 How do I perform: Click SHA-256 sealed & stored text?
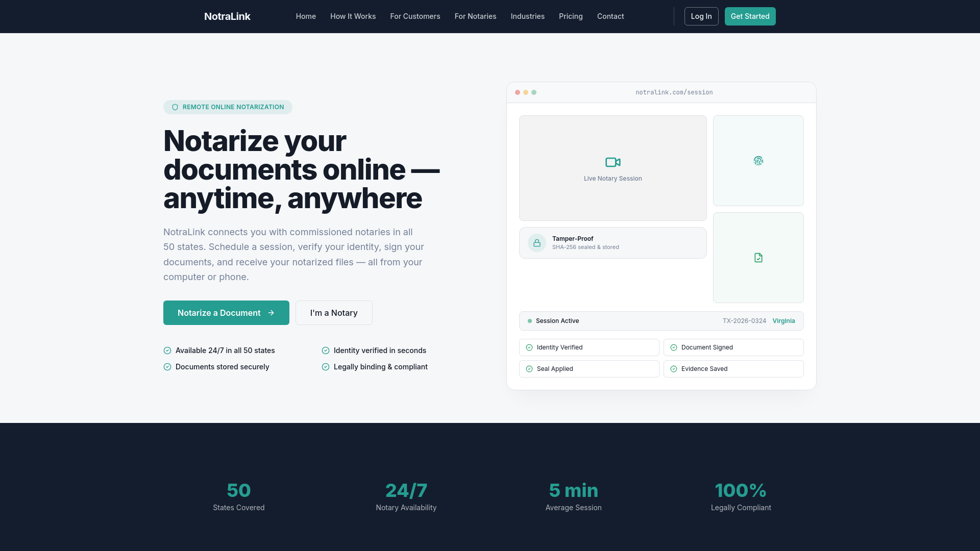585,247
